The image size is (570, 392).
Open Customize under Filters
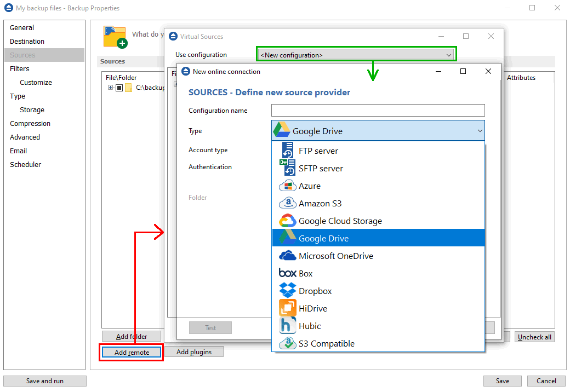pyautogui.click(x=36, y=82)
